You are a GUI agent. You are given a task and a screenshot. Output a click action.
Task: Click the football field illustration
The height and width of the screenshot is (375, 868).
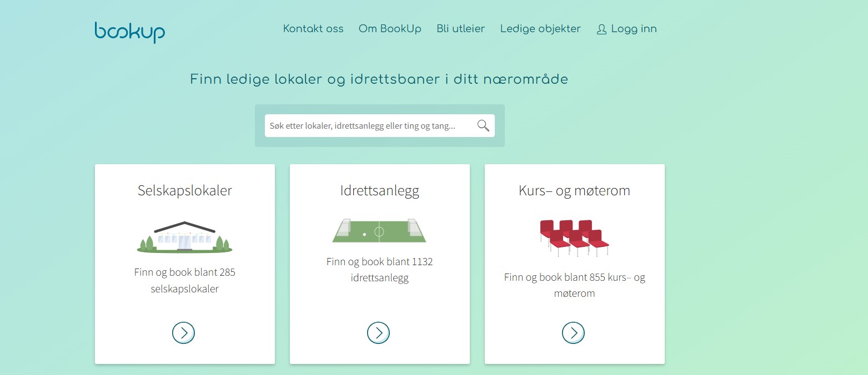tap(379, 230)
